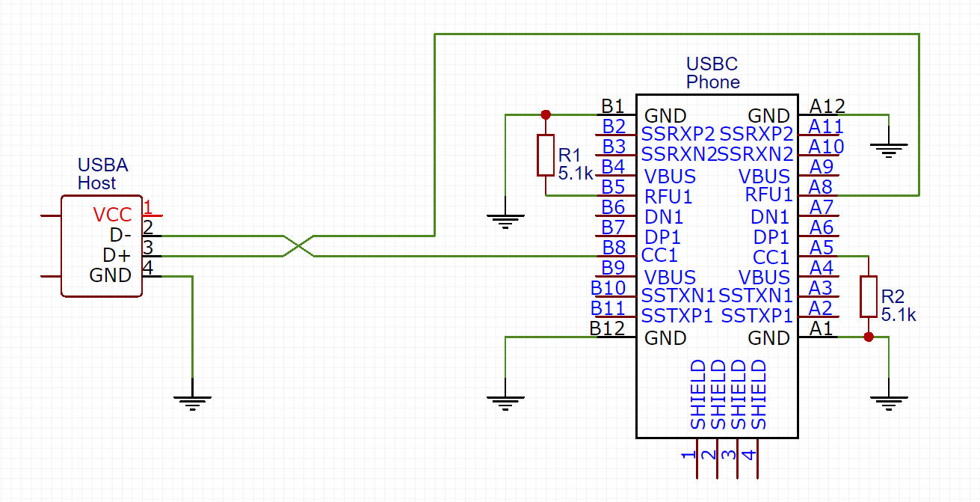Click SSTXN1 pin name beside B10
980x502 pixels.
pos(679,296)
